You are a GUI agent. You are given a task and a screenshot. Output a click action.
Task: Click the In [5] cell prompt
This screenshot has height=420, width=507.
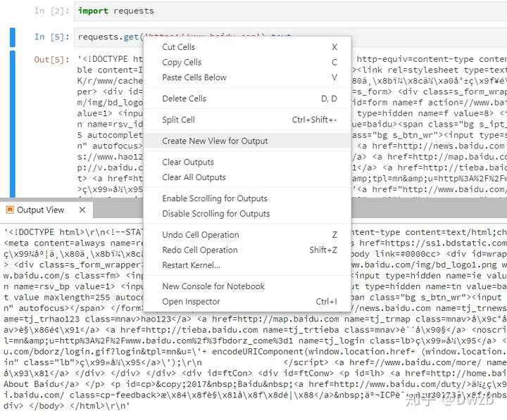click(51, 37)
